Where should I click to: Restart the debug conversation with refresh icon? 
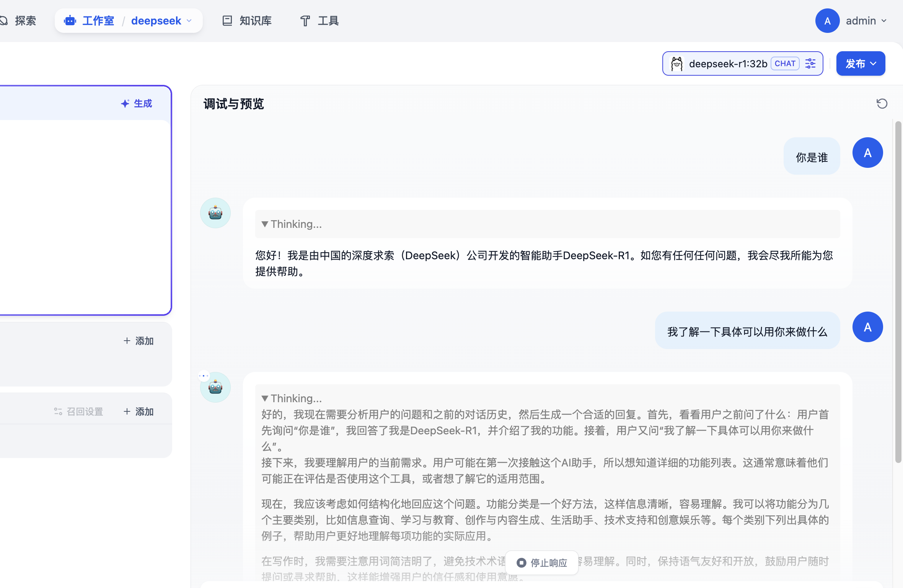point(882,104)
